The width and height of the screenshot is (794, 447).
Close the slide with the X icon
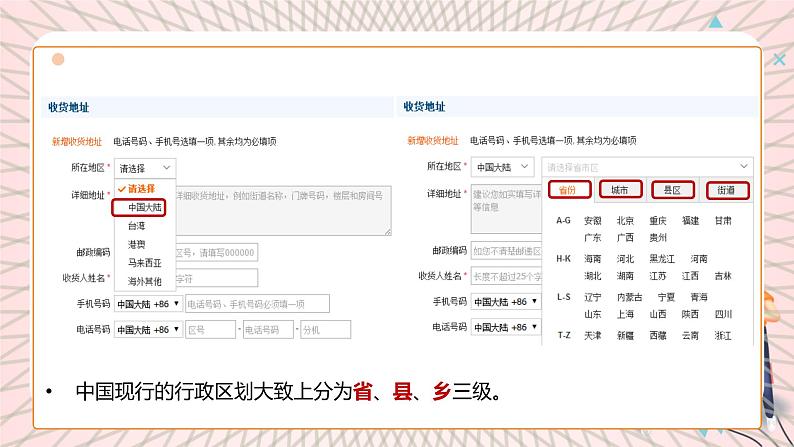point(779,60)
